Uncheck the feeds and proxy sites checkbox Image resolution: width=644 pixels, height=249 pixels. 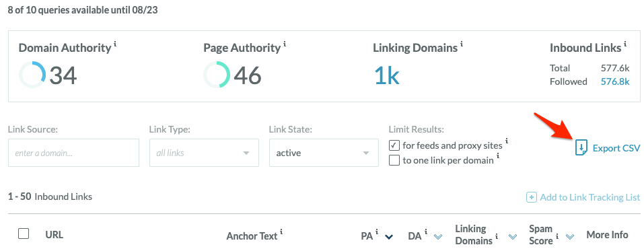394,145
